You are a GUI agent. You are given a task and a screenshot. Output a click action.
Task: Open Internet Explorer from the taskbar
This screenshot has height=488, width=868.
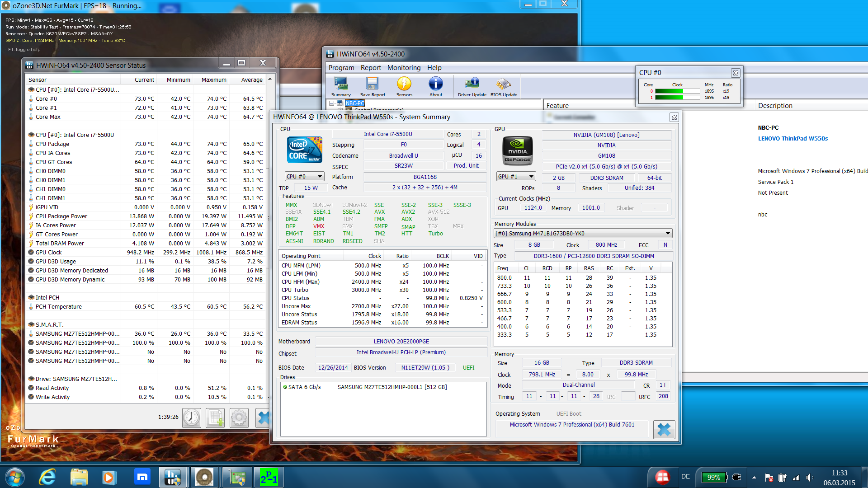[x=47, y=477]
